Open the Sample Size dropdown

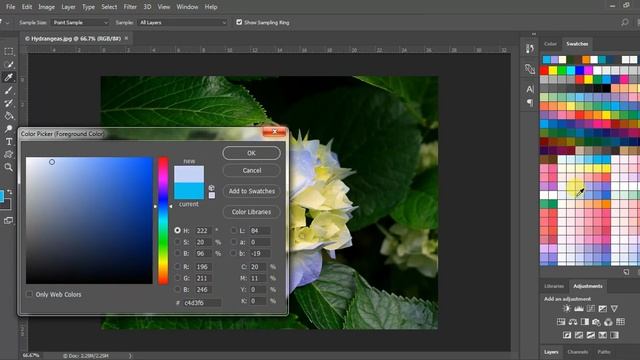(x=80, y=22)
